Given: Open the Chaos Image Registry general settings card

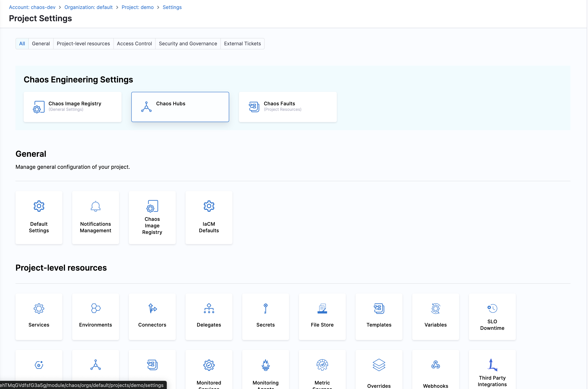Looking at the screenshot, I should pos(72,107).
